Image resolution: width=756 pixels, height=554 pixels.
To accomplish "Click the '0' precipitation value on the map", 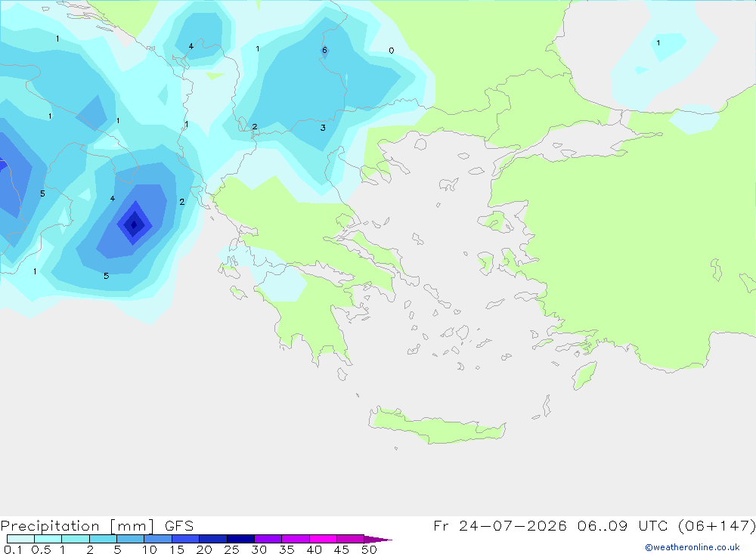I will coord(392,51).
